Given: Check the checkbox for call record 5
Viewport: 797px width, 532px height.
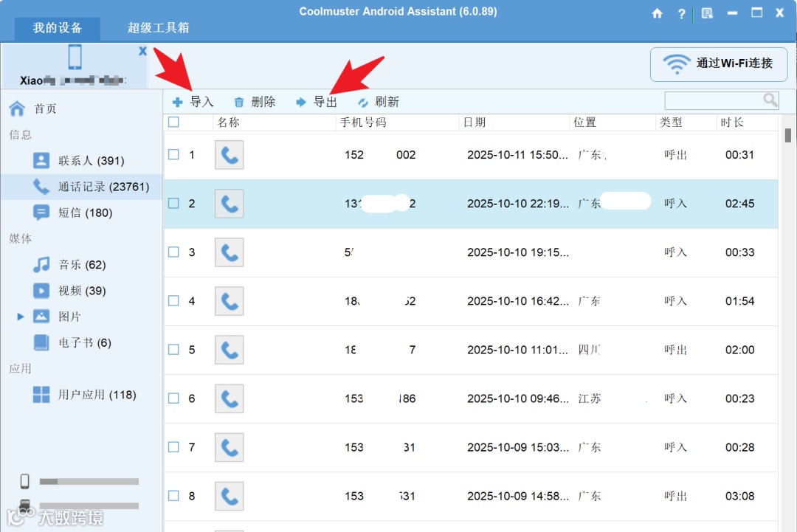Looking at the screenshot, I should pyautogui.click(x=174, y=350).
